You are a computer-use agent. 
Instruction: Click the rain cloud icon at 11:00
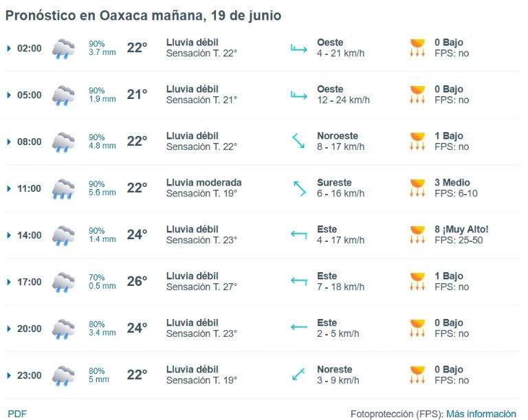pyautogui.click(x=63, y=188)
